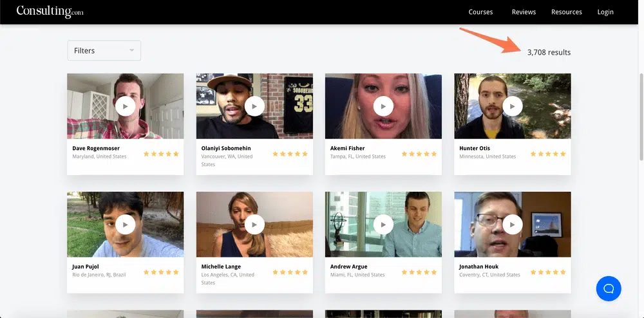Click Michelle Lange's star rating
The width and height of the screenshot is (644, 318).
coord(290,272)
